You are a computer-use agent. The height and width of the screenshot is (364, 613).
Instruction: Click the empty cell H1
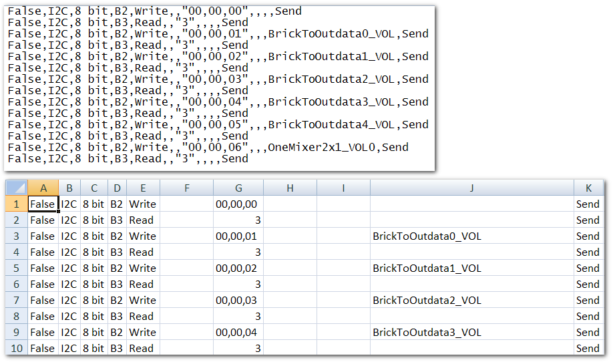tap(290, 204)
